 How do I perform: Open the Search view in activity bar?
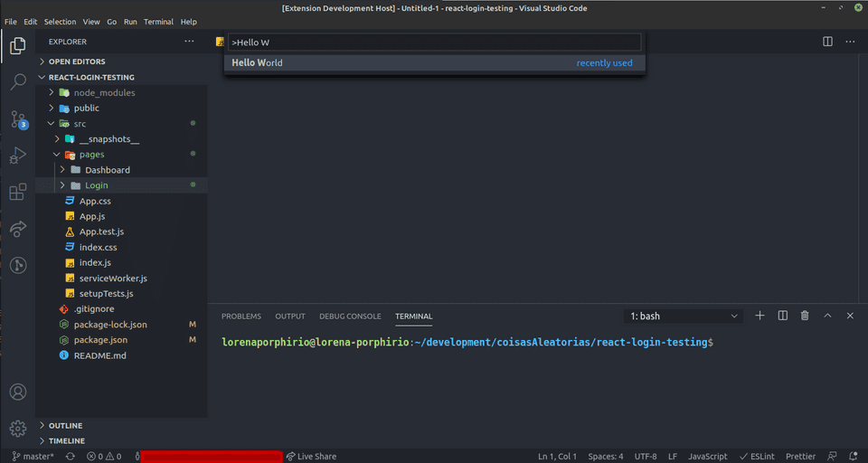[x=17, y=82]
